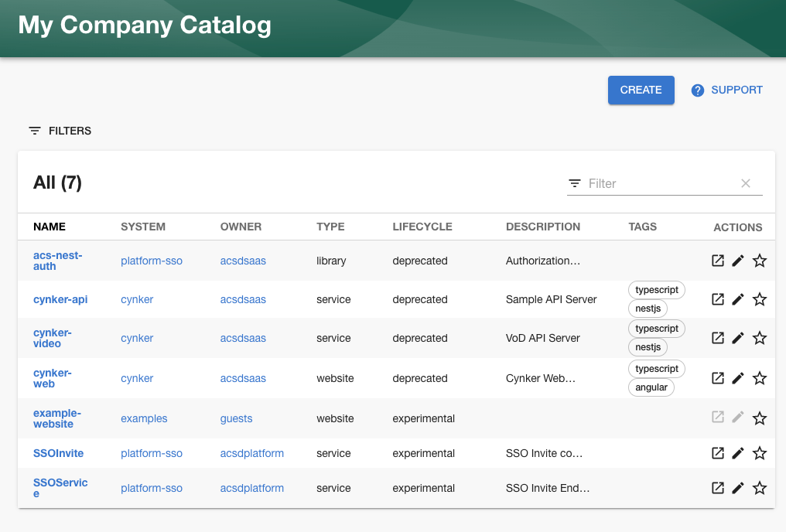Open the acs-nest-auth component link
Viewport: 786px width, 532px height.
click(x=57, y=261)
